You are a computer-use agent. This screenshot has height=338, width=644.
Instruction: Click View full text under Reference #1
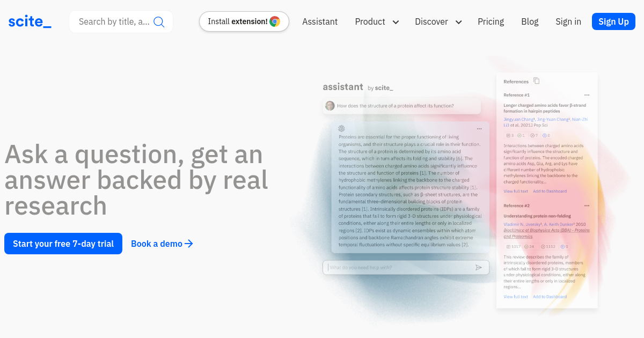[516, 191]
